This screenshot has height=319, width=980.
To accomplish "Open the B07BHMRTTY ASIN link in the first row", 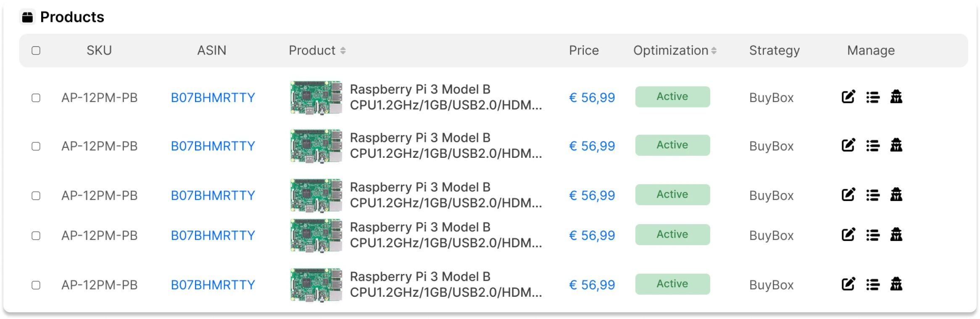I will 213,98.
